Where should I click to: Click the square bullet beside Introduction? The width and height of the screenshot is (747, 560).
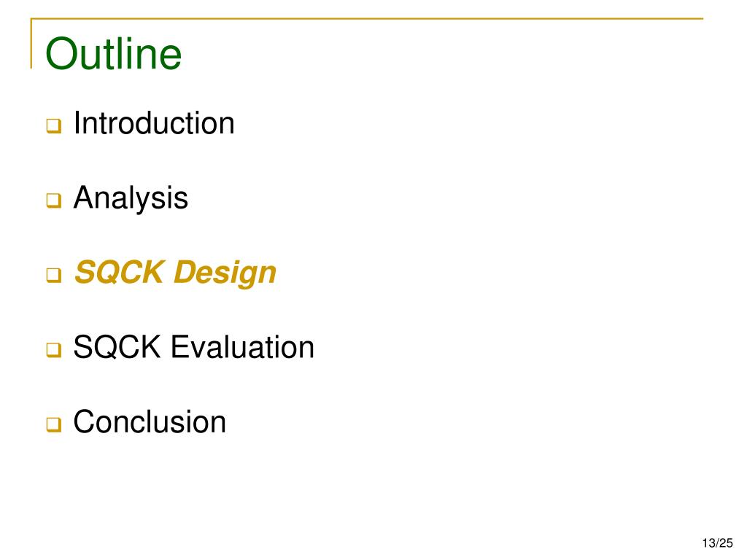(x=54, y=126)
